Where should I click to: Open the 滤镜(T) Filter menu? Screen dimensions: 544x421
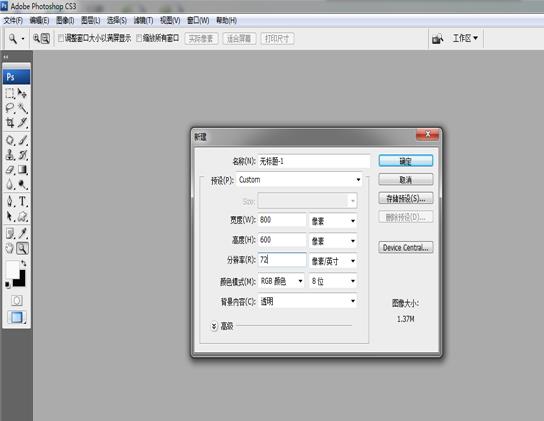(143, 20)
